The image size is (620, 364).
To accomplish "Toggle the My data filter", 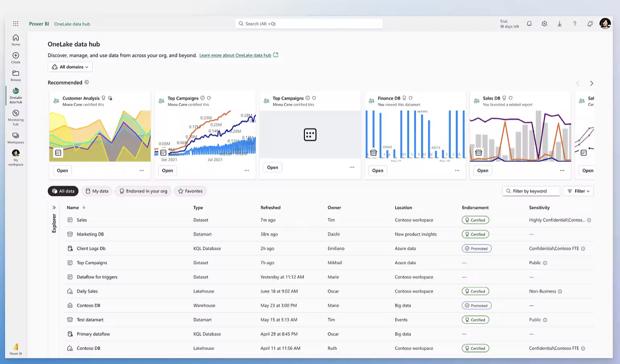I will (x=97, y=191).
